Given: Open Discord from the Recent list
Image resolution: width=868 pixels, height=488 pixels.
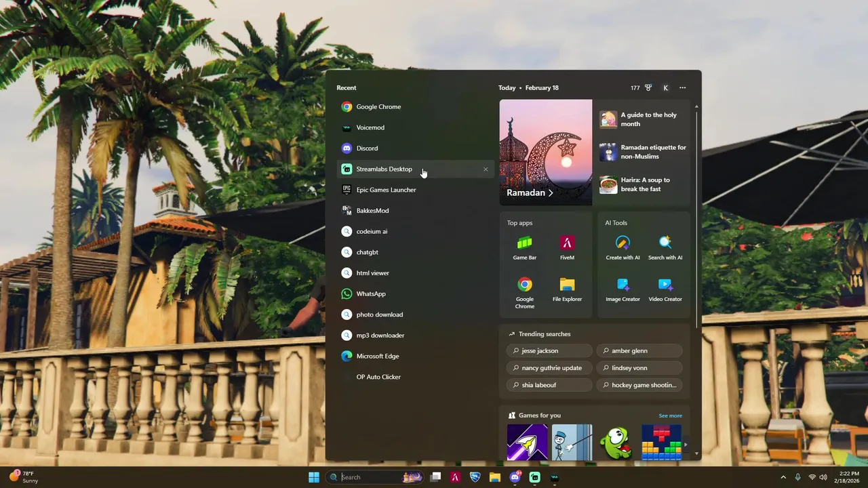Looking at the screenshot, I should pyautogui.click(x=414, y=148).
